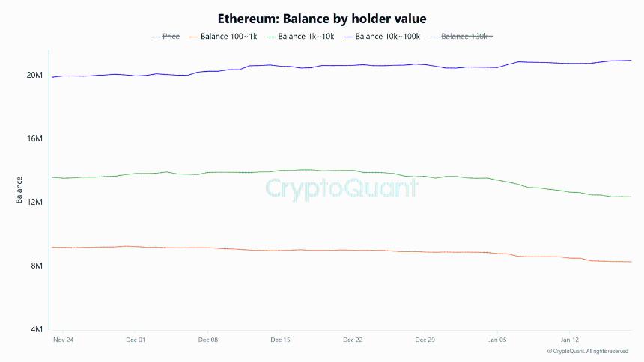The width and height of the screenshot is (644, 362).
Task: Click the 20M y-axis label
Action: click(34, 75)
